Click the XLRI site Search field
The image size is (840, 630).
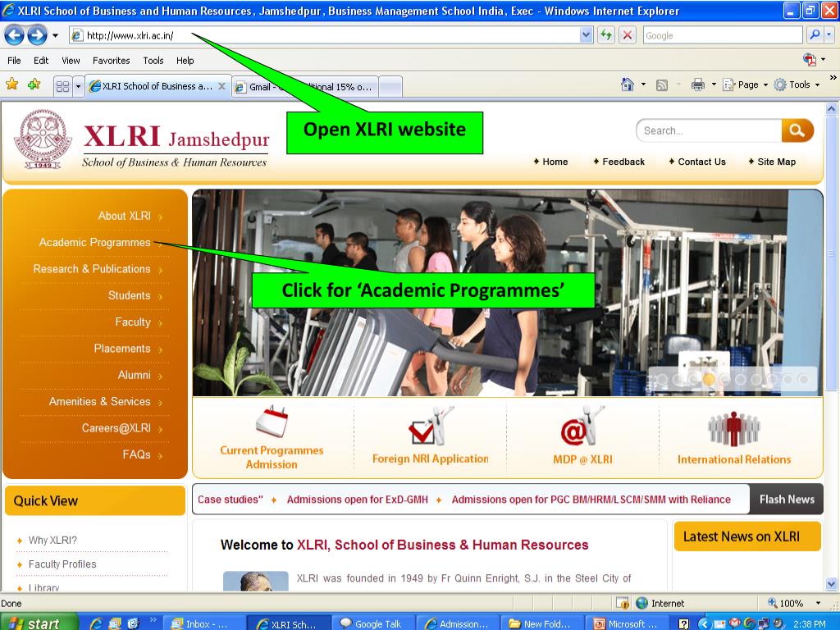[709, 130]
